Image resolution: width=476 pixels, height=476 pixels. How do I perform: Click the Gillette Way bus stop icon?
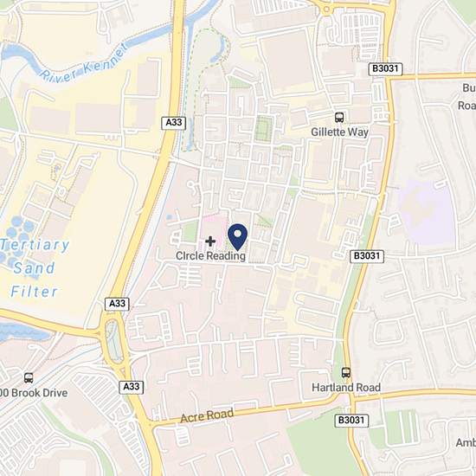click(x=339, y=118)
